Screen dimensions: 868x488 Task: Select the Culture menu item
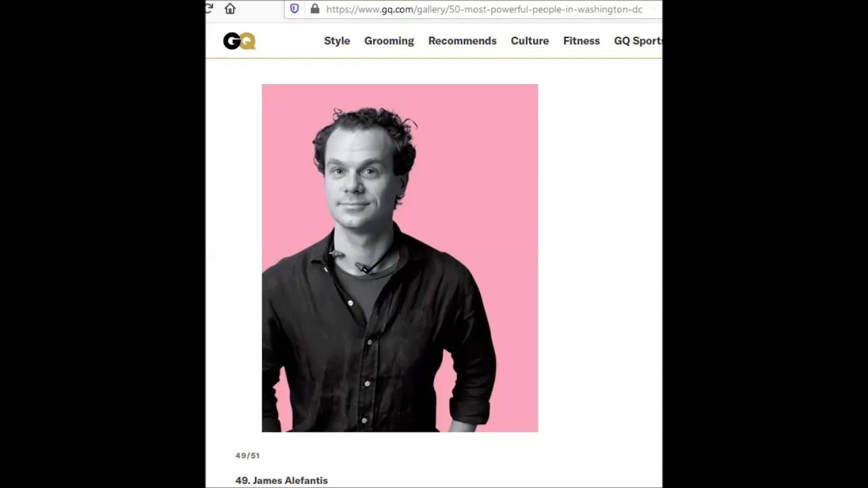pos(530,41)
